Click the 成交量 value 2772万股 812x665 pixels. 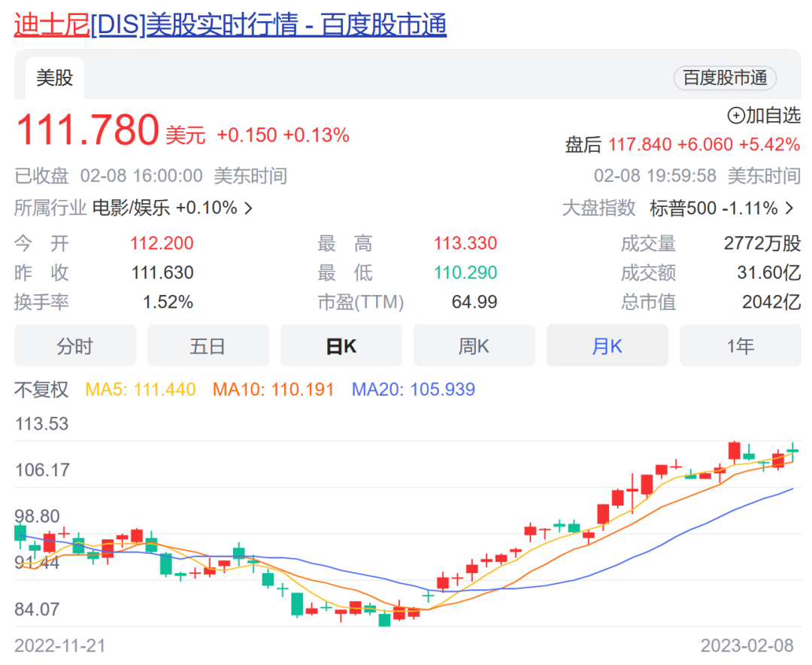click(762, 243)
